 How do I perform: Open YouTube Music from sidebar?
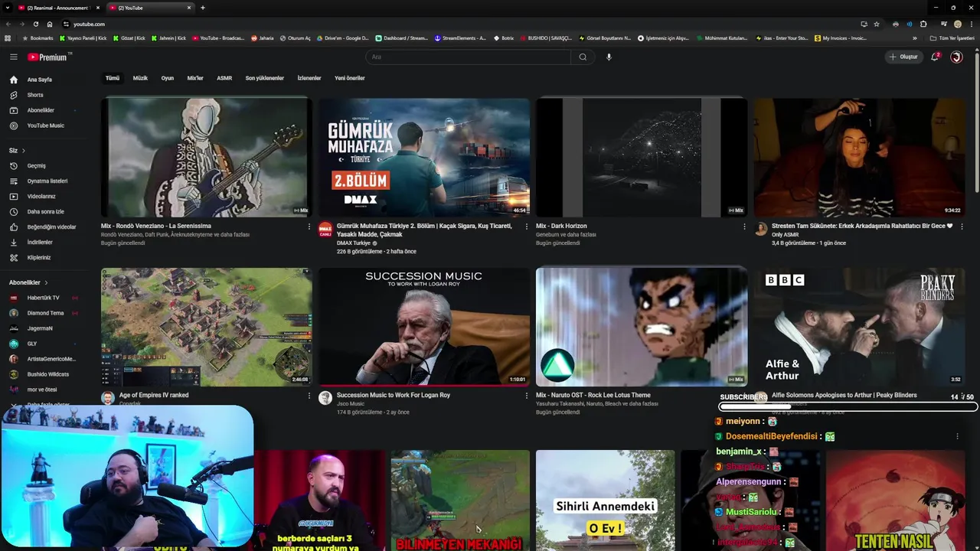(46, 126)
